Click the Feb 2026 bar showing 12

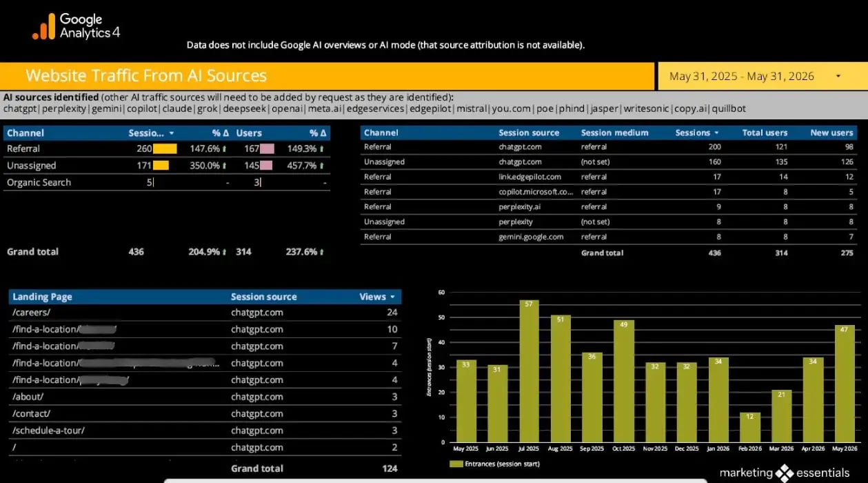749,427
